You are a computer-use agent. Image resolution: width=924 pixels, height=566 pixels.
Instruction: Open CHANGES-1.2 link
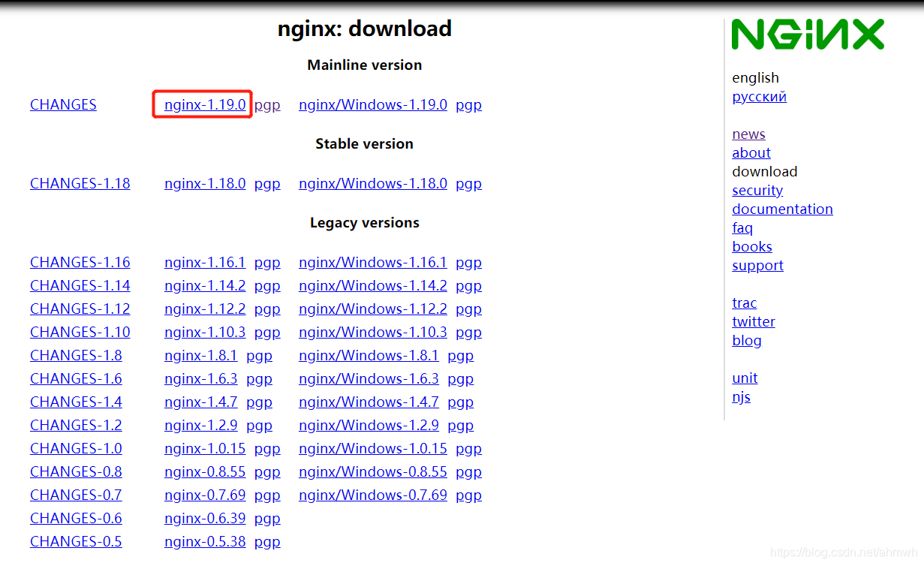(x=76, y=426)
